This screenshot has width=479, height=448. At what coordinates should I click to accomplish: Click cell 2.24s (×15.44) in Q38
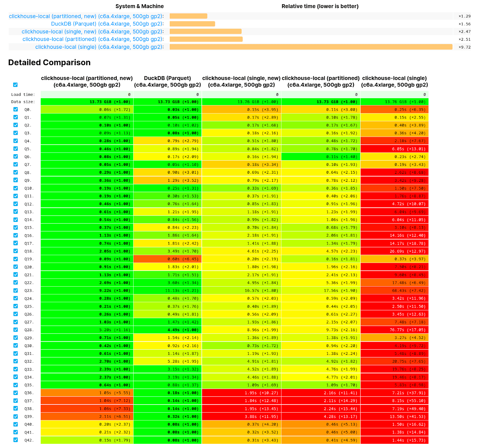click(321, 408)
